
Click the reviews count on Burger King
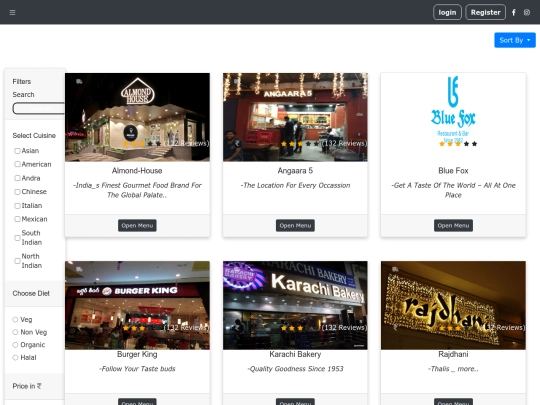pos(186,328)
